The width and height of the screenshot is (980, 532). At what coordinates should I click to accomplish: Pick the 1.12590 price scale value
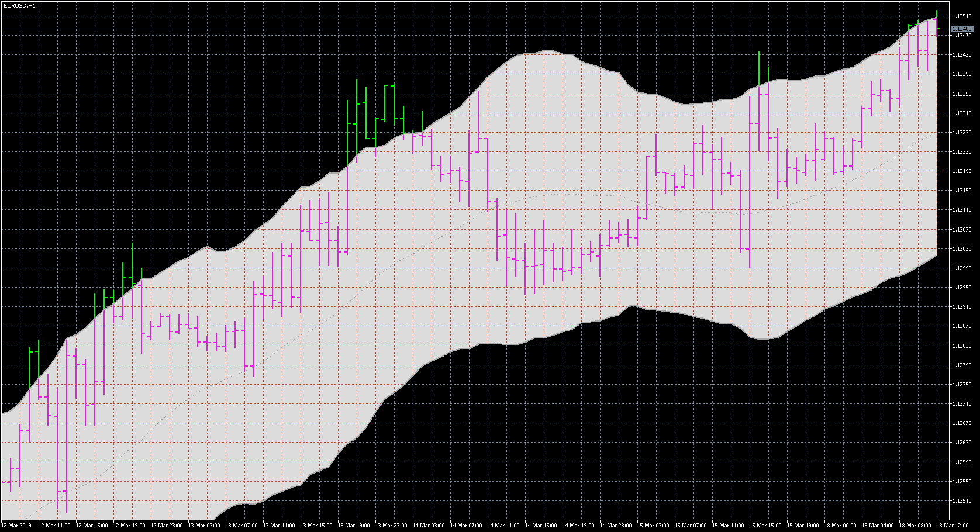pyautogui.click(x=962, y=462)
